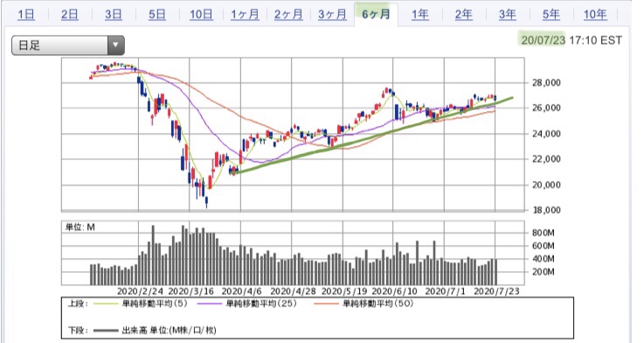This screenshot has height=343, width=644.
Task: Display the 2年 chart range
Action: (x=463, y=15)
